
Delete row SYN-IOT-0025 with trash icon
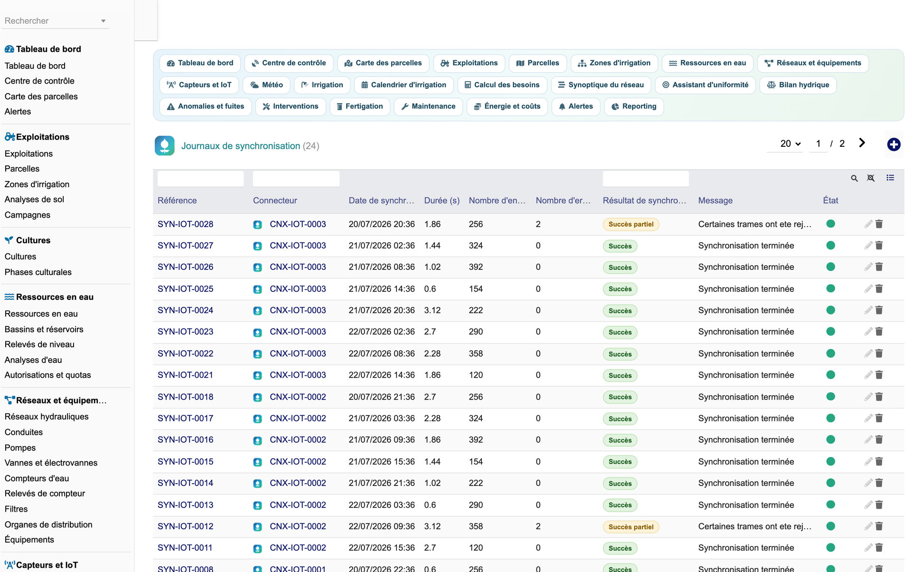click(879, 289)
